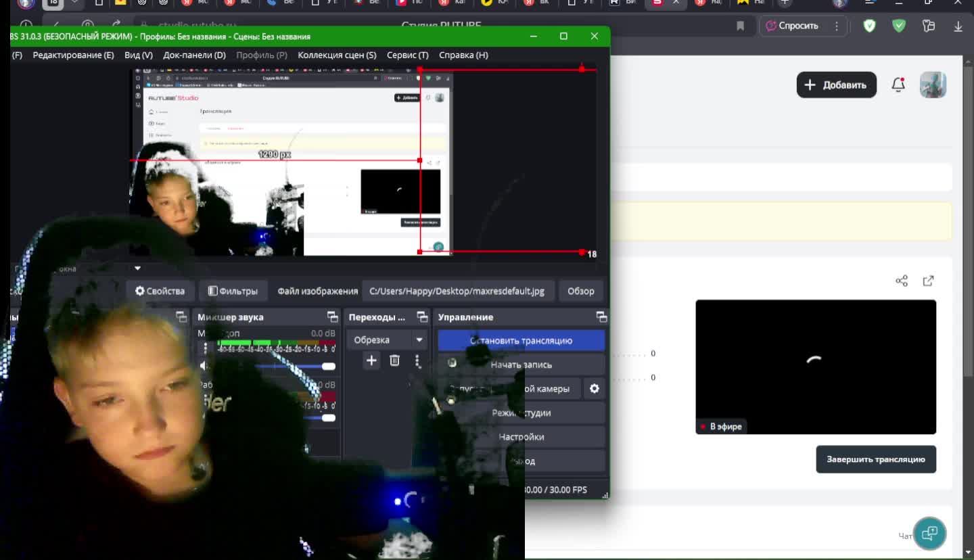Open OBS Настройки button
This screenshot has width=974, height=560.
[521, 437]
